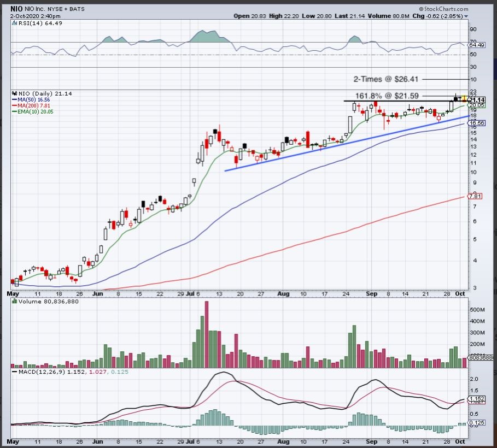Click the May label on bottom MACD axis
Image resolution: width=497 pixels, height=448 pixels.
coord(13,441)
